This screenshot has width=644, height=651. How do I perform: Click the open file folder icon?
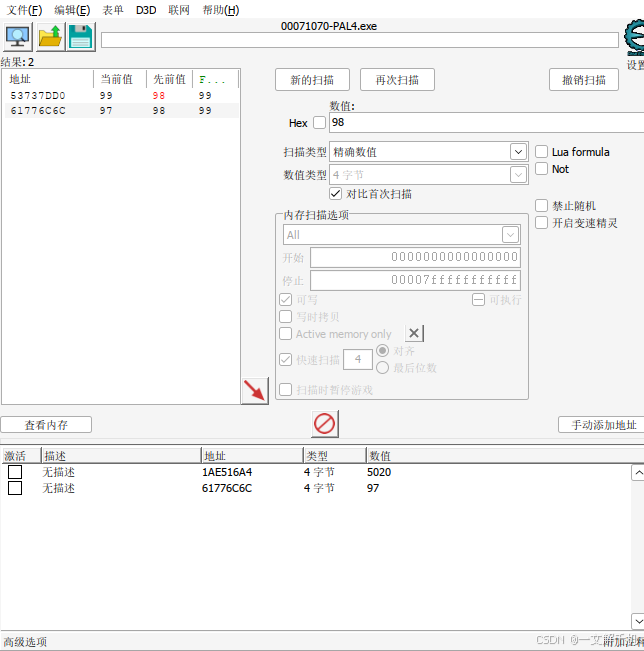tap(50, 37)
